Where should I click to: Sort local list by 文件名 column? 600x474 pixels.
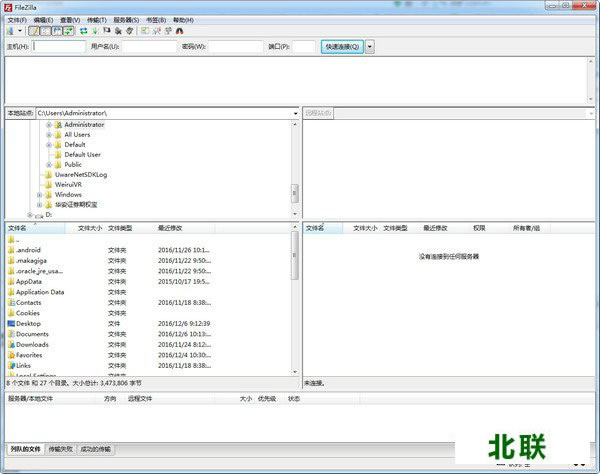point(36,228)
